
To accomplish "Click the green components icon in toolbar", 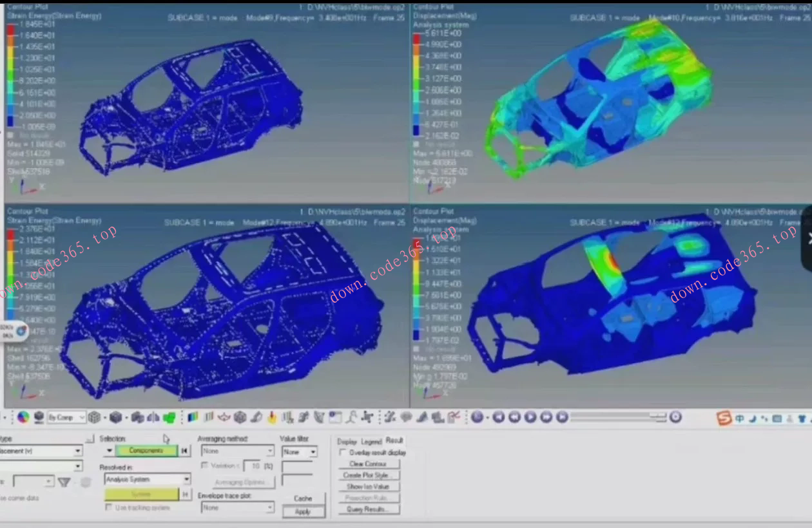I will [169, 417].
